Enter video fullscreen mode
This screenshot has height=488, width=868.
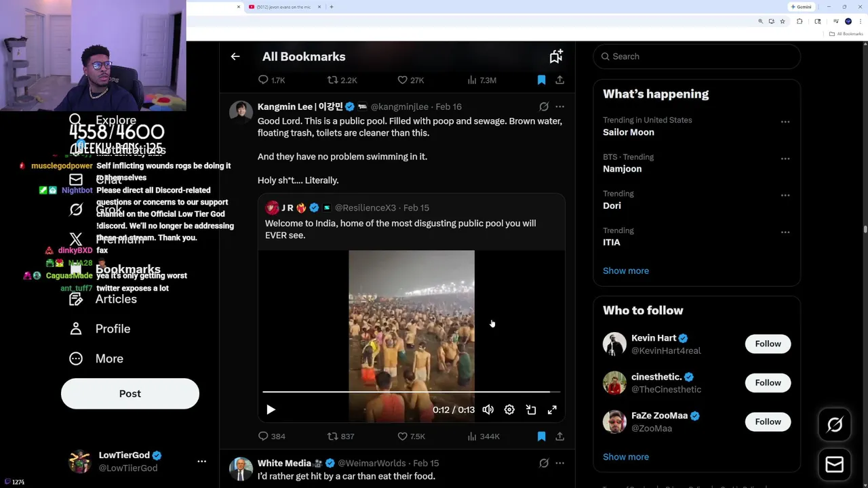[x=552, y=409]
